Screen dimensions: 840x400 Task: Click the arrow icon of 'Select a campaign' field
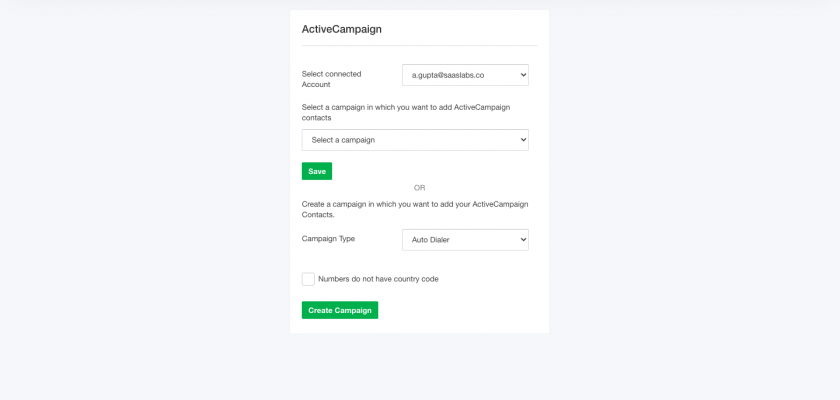point(523,140)
